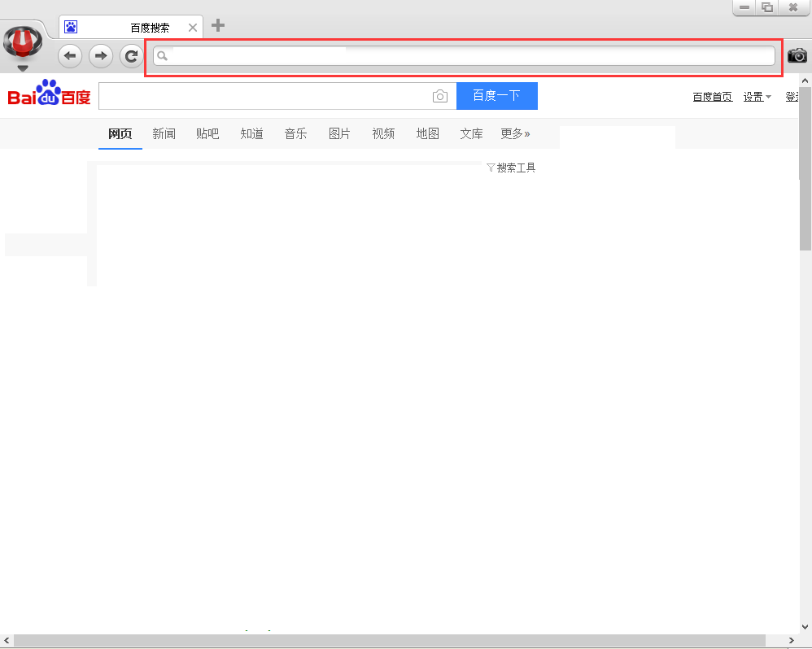This screenshot has width=812, height=649.
Task: Open the 图片 tab
Action: 340,133
